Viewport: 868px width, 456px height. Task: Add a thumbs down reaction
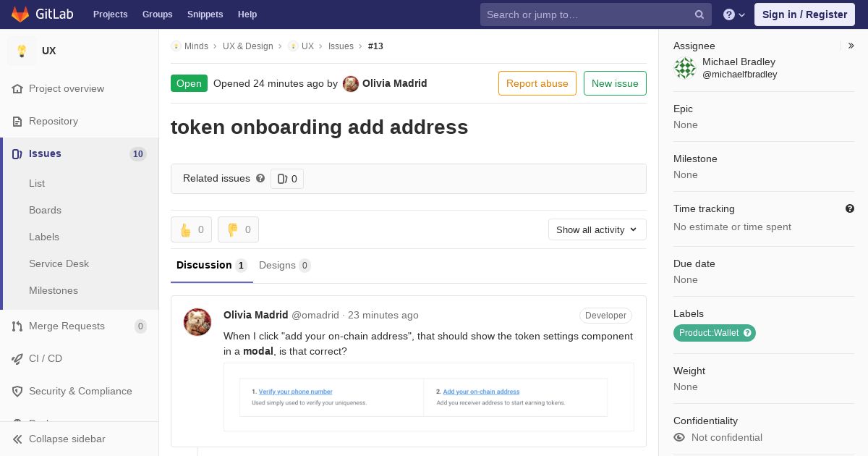238,229
